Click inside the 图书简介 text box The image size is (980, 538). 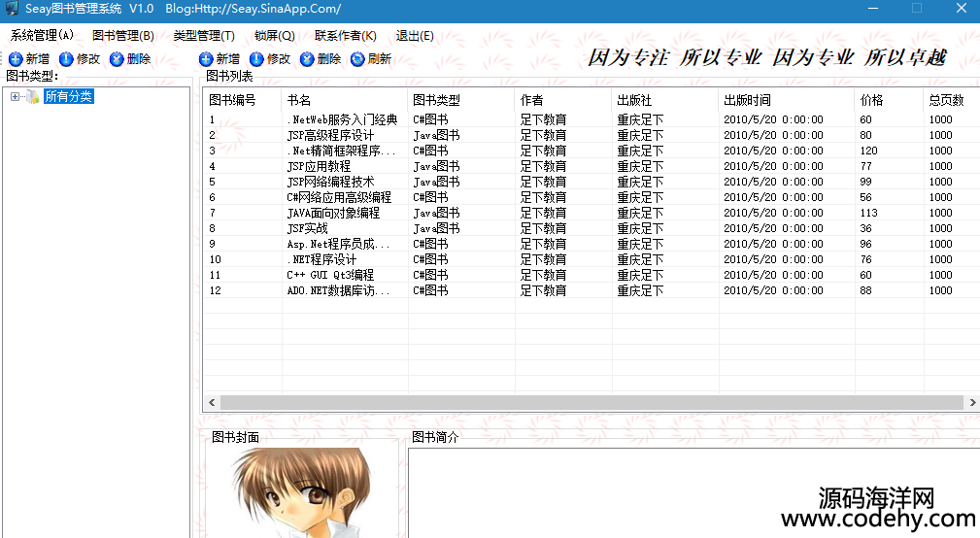pos(693,492)
